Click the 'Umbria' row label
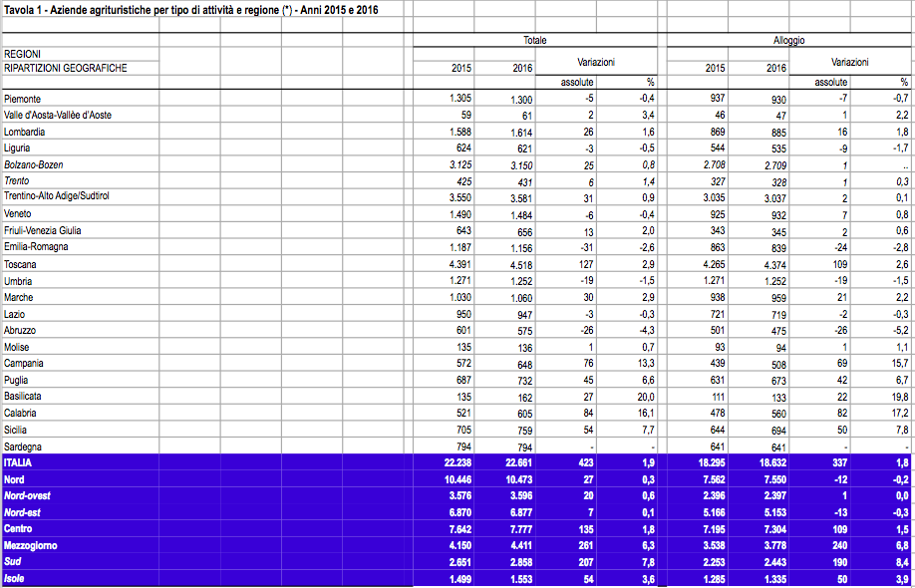Screen dimensions: 915x588 tap(18, 281)
